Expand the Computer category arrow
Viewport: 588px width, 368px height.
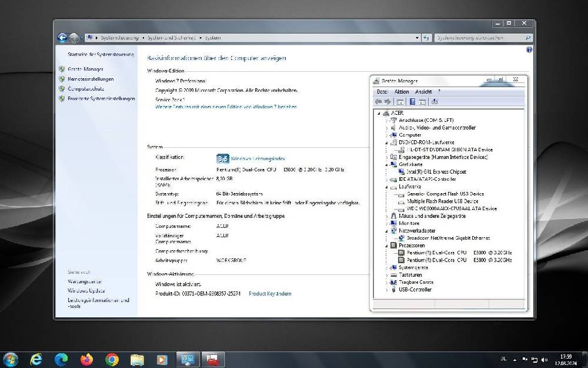(387, 135)
